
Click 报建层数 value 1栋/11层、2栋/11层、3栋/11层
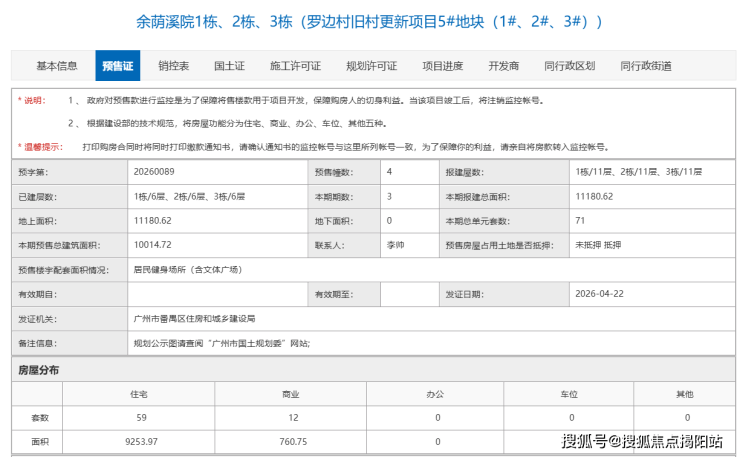639,172
